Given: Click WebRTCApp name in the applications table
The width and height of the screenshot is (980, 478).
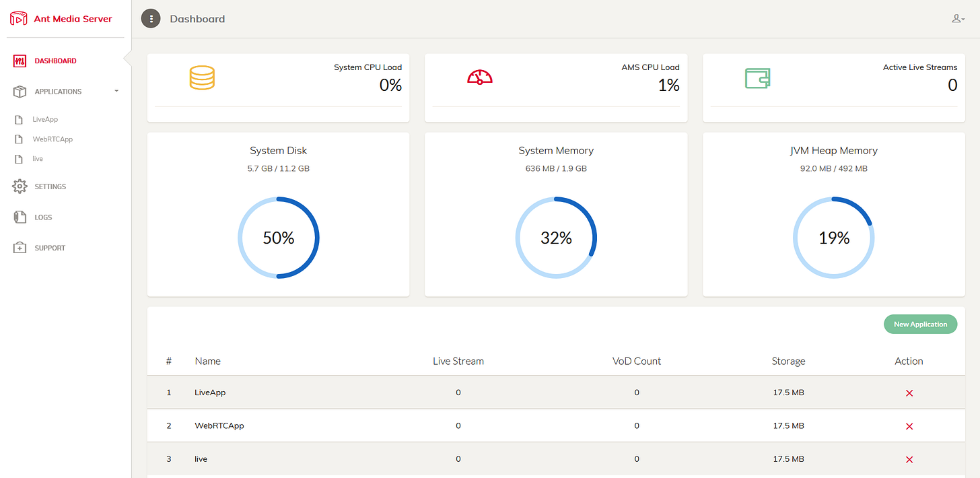Looking at the screenshot, I should click(219, 425).
